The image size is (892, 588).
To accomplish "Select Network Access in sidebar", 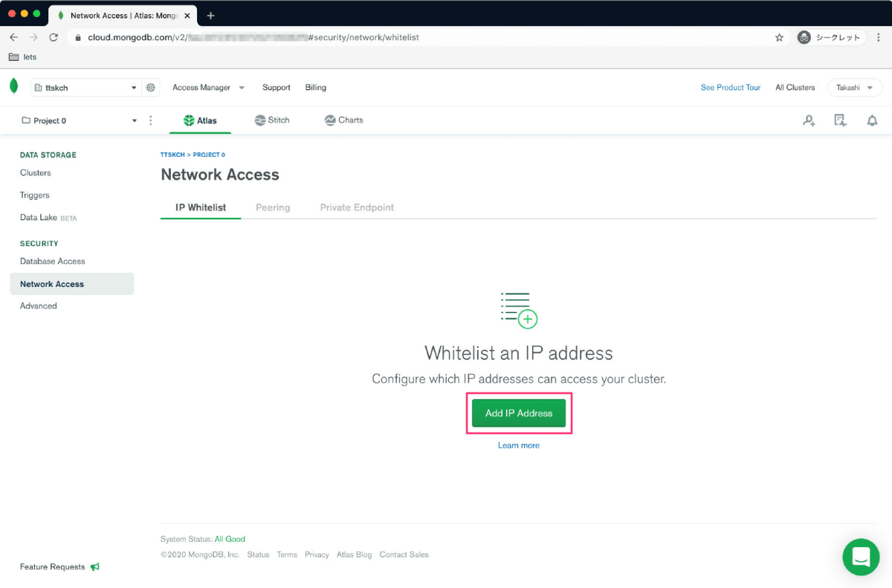I will pos(72,284).
